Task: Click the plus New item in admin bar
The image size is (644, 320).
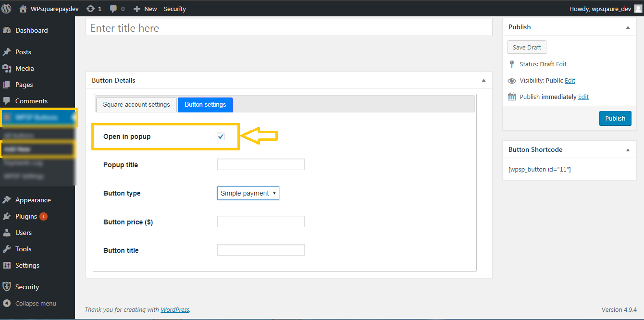Action: [x=145, y=9]
